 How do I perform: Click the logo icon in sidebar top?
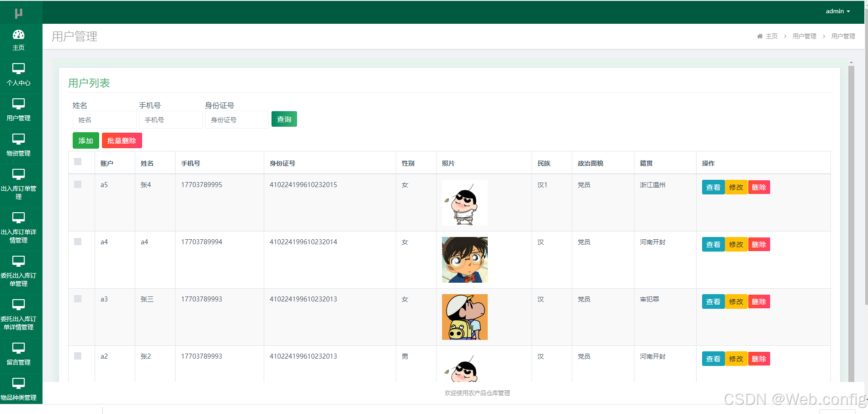(18, 13)
